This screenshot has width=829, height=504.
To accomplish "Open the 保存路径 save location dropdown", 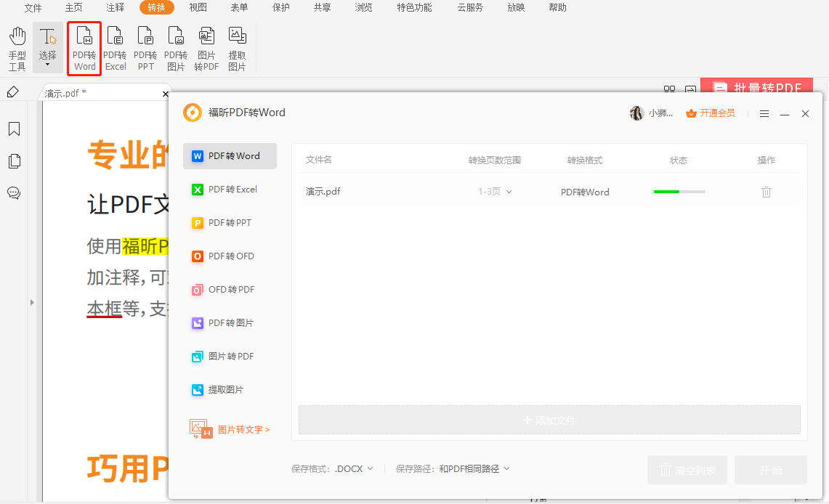I will (474, 469).
